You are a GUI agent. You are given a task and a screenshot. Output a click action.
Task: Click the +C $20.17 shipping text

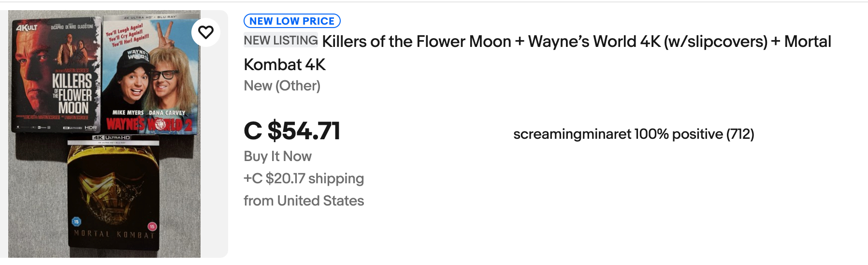pos(304,178)
